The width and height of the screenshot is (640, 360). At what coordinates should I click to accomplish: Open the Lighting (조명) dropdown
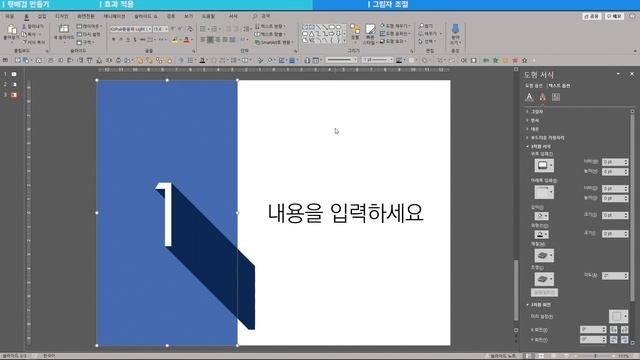tap(544, 279)
